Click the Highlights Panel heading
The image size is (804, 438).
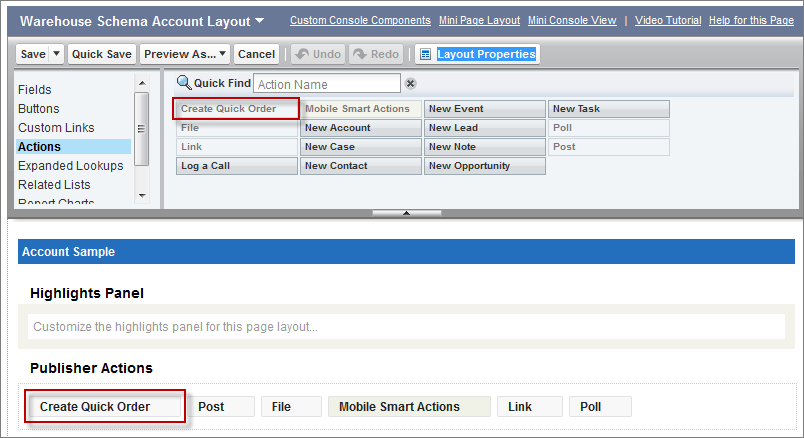pos(87,293)
